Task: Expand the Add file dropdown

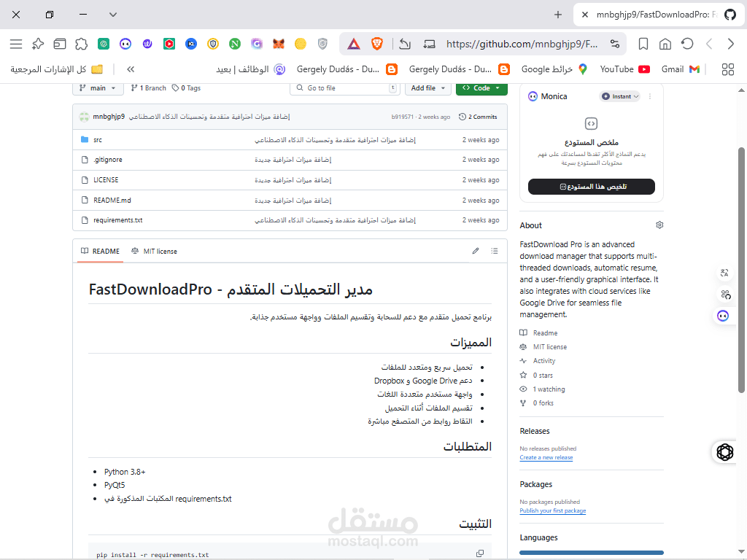Action: [x=427, y=88]
